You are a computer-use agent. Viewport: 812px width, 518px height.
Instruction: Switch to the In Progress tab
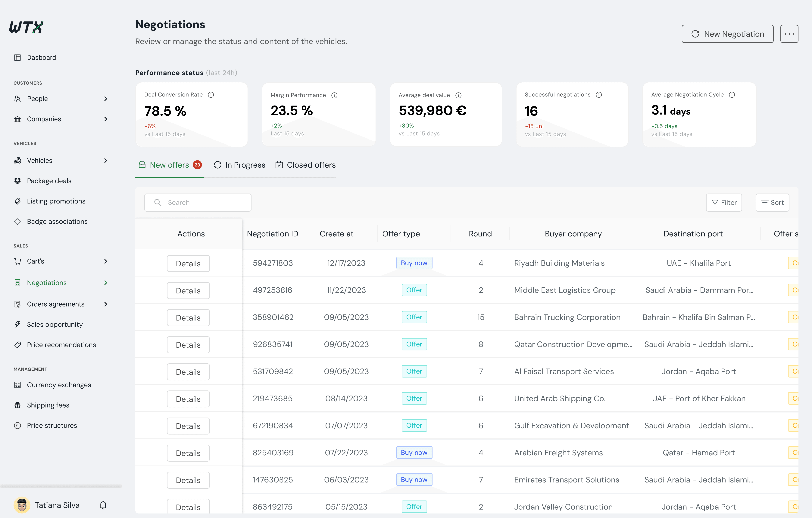click(239, 165)
